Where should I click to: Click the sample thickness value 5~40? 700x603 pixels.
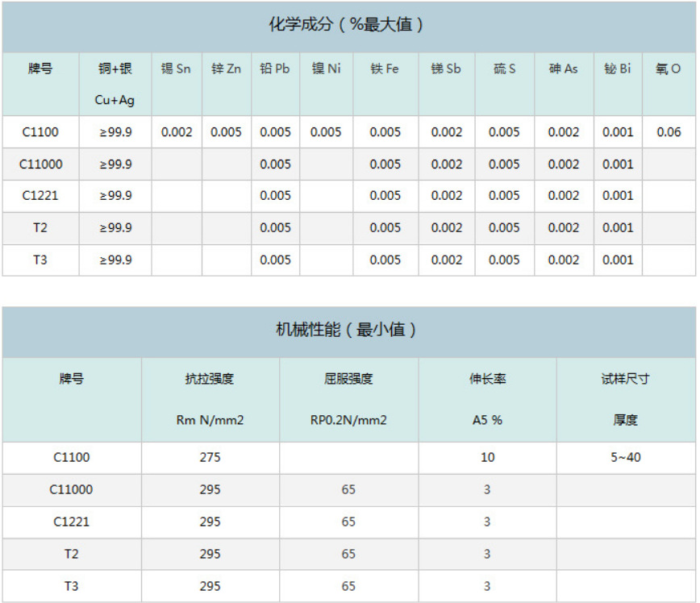tap(626, 458)
